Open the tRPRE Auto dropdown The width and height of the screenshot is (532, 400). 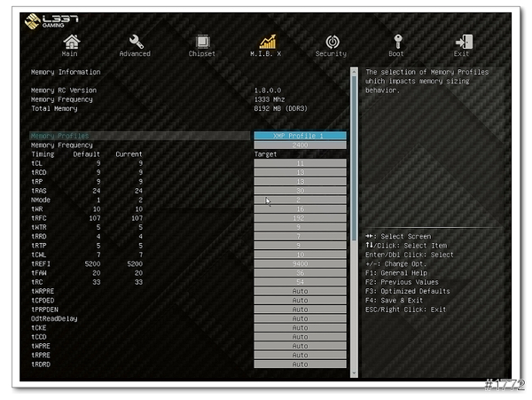coord(301,356)
